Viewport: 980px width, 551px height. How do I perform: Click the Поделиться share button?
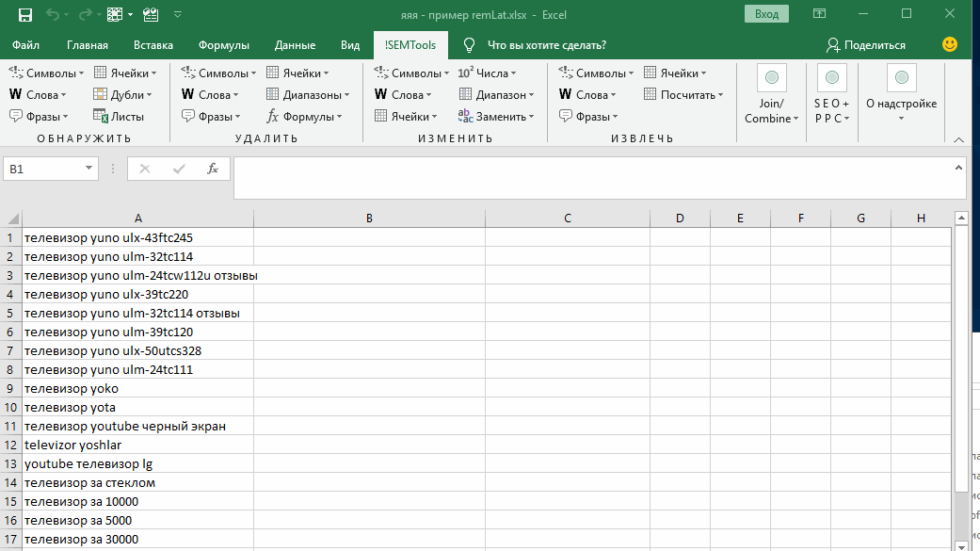(x=866, y=45)
